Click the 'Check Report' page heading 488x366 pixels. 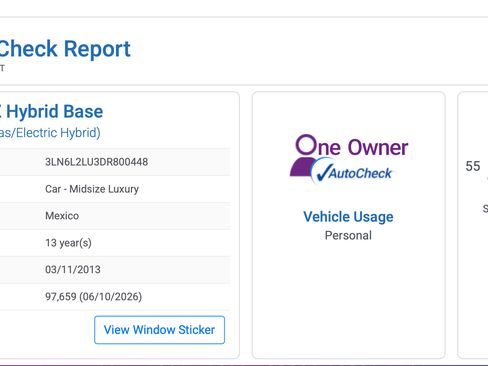65,49
